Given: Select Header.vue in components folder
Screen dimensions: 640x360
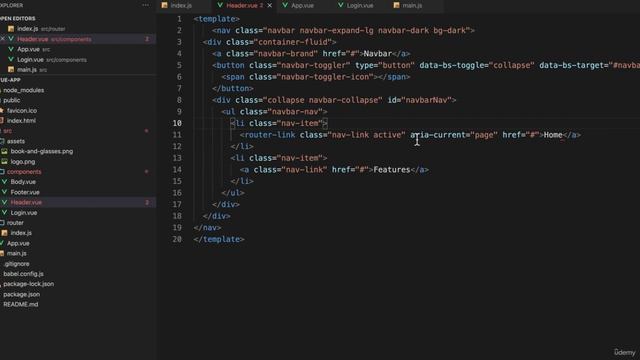Looking at the screenshot, I should (26, 202).
